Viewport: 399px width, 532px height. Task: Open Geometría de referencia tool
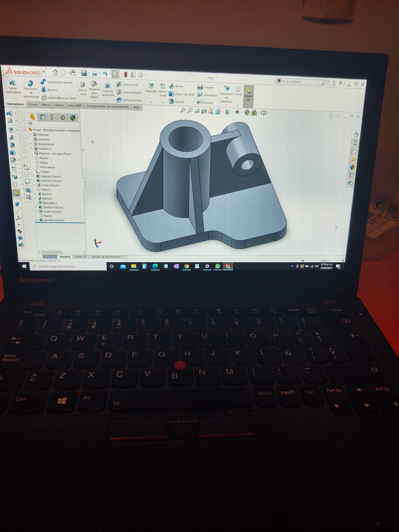coord(226,94)
